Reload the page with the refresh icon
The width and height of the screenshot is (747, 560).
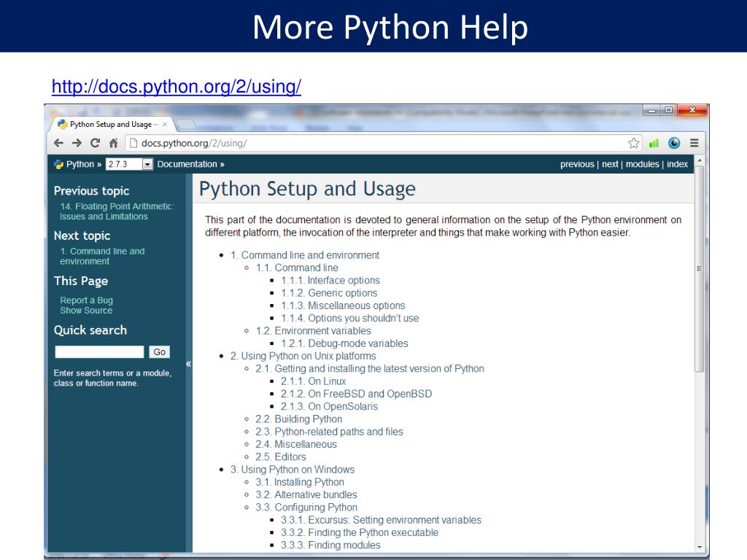[x=96, y=143]
